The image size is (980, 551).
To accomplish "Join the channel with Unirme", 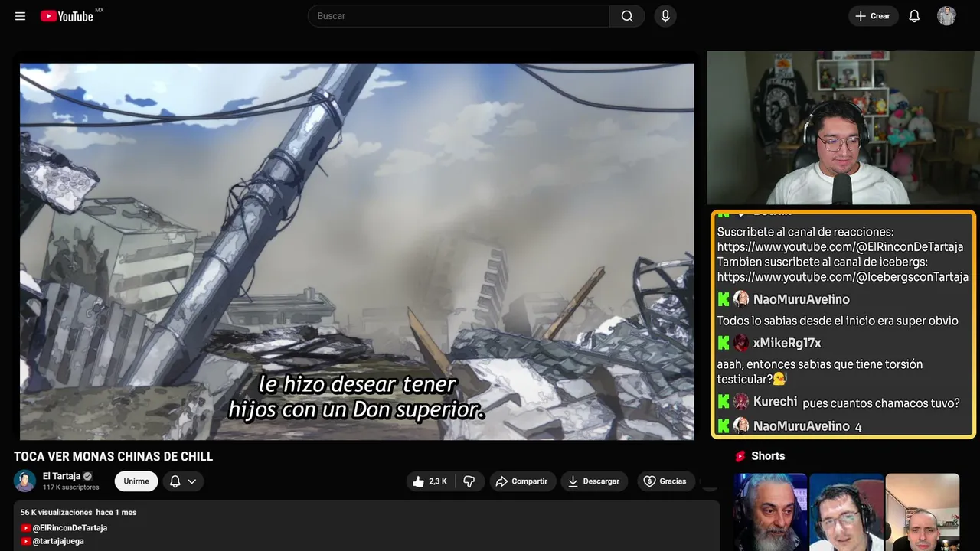I will pos(136,481).
